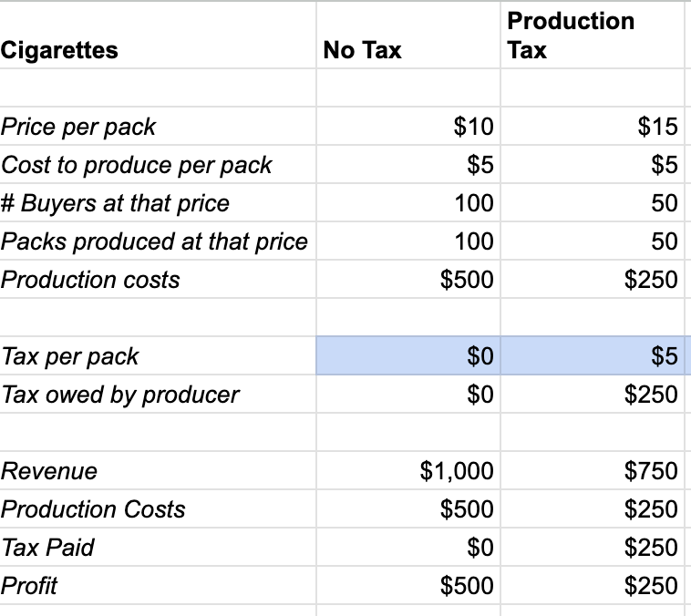Click the Cost to produce per pack label
The height and width of the screenshot is (616, 691).
coord(137,165)
